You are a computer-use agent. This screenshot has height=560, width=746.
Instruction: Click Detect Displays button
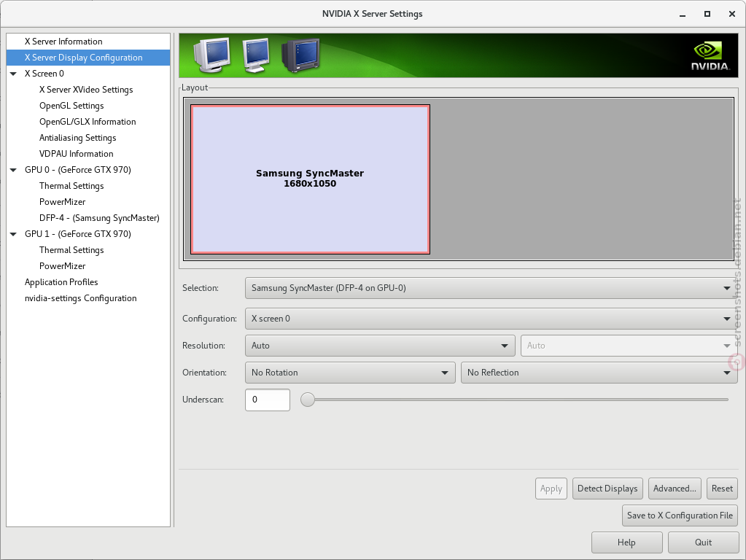click(607, 489)
